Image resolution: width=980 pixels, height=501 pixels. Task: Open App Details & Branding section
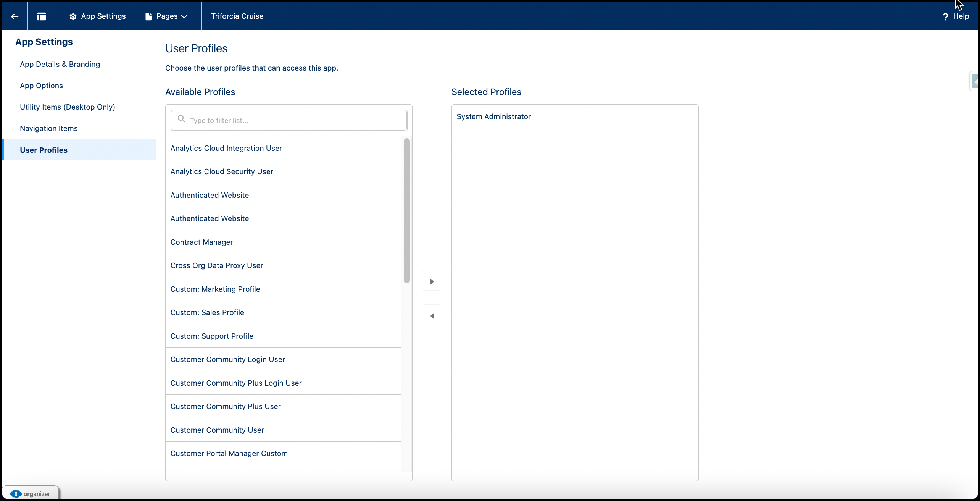pos(60,64)
